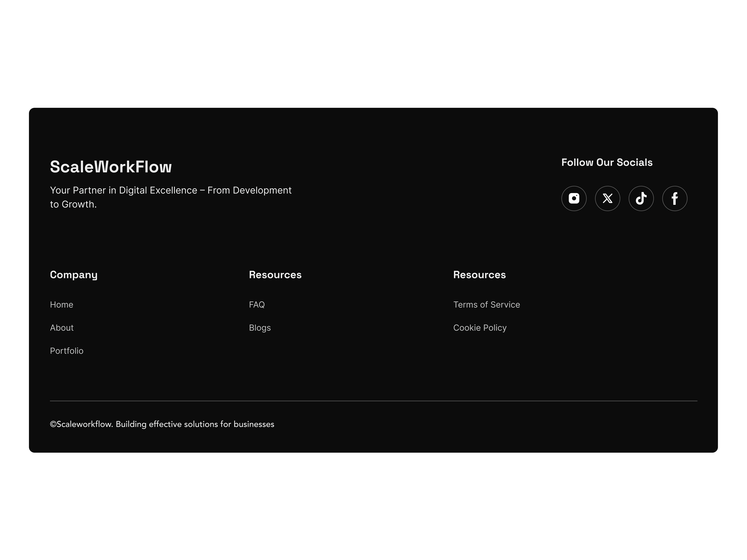Screen dimensions: 747x560
Task: Open the Instagram social icon
Action: point(574,198)
